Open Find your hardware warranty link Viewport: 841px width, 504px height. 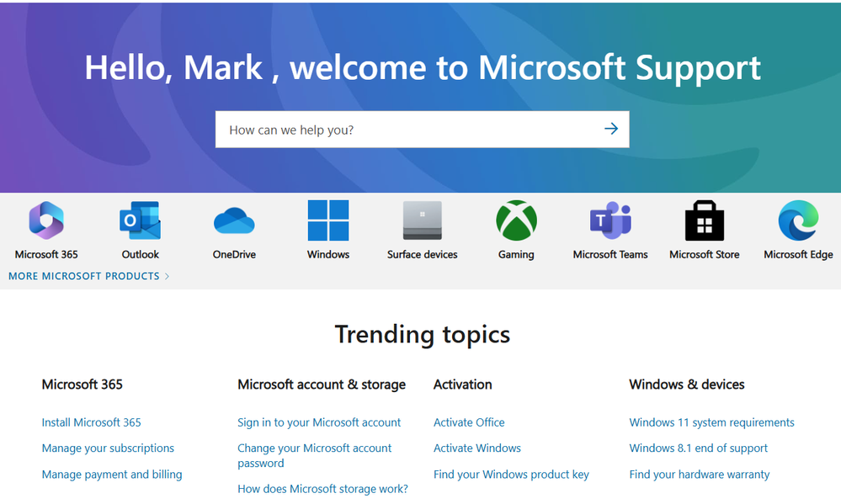700,475
